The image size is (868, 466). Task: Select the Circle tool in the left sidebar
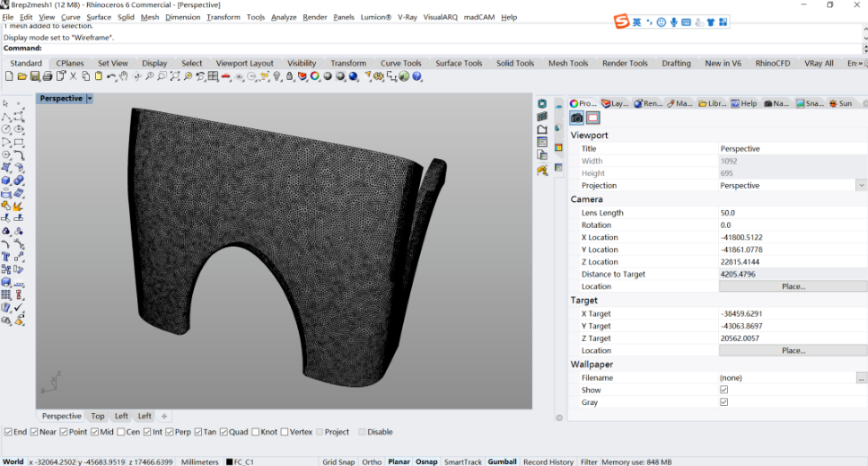tap(6, 129)
